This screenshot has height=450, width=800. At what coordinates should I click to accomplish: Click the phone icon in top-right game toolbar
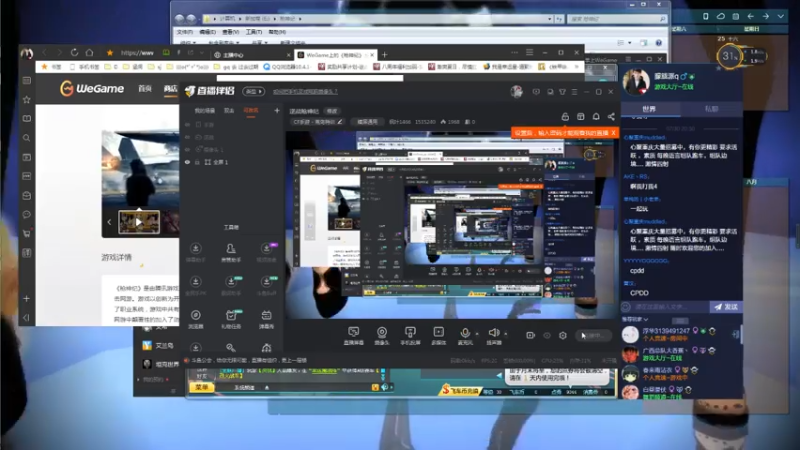(x=706, y=16)
